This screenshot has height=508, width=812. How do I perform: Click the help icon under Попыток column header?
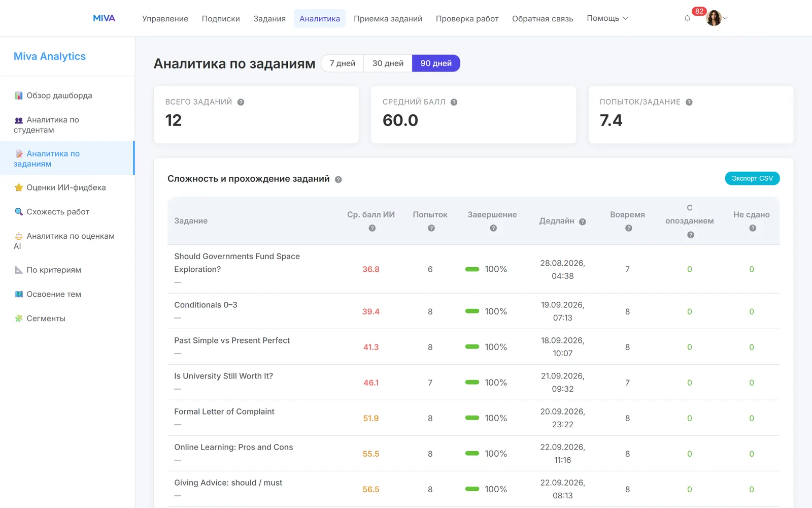point(431,228)
